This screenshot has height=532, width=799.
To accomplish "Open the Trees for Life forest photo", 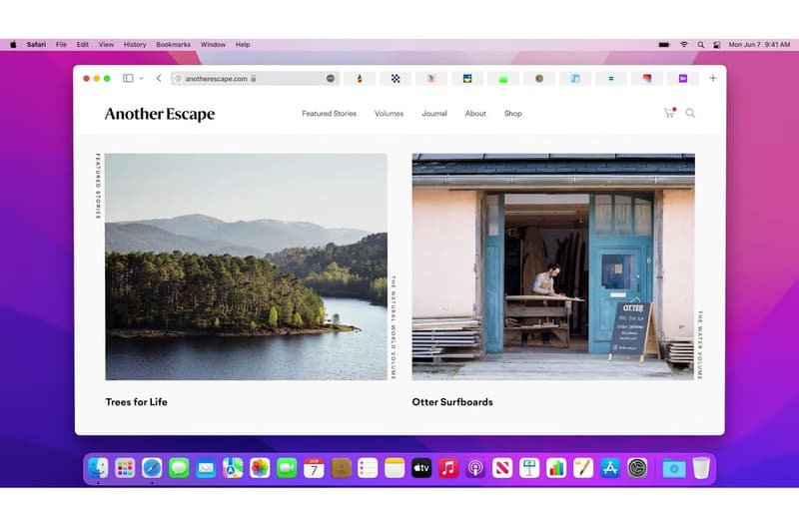I will click(x=246, y=266).
